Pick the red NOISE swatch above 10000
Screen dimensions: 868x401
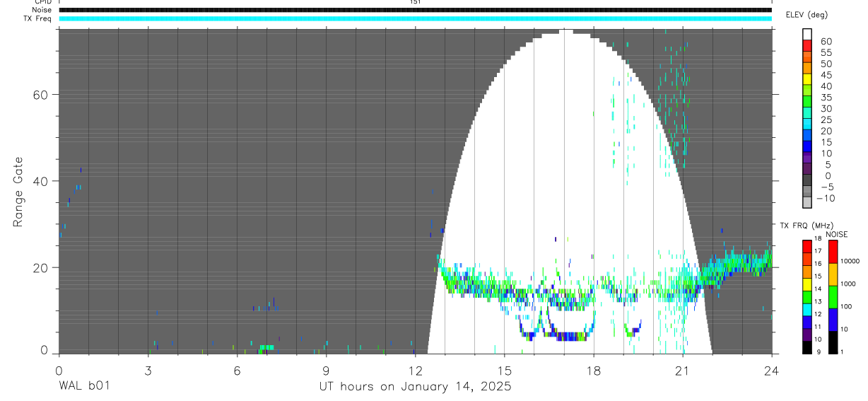[833, 252]
